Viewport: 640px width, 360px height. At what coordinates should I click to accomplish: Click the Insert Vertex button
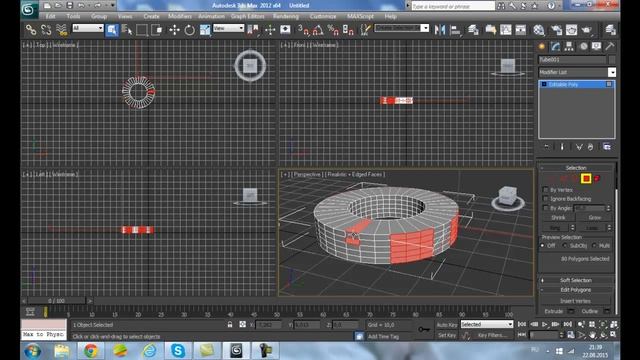point(576,301)
